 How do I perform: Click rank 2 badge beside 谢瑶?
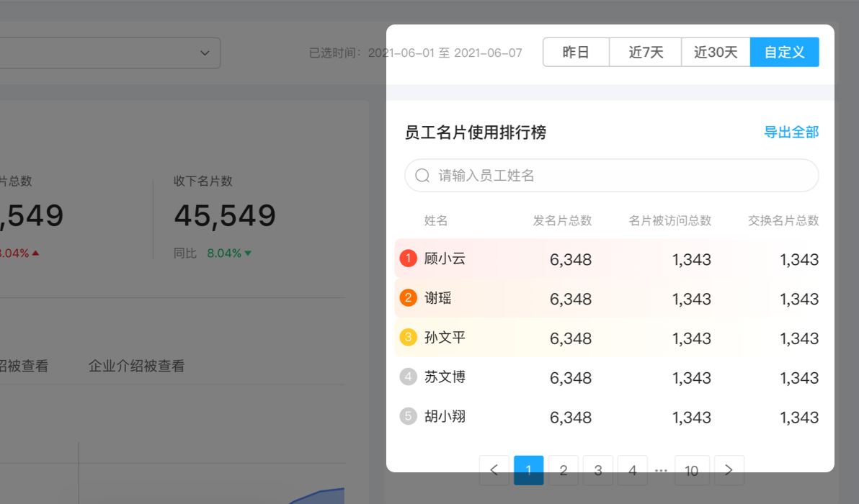tap(408, 297)
